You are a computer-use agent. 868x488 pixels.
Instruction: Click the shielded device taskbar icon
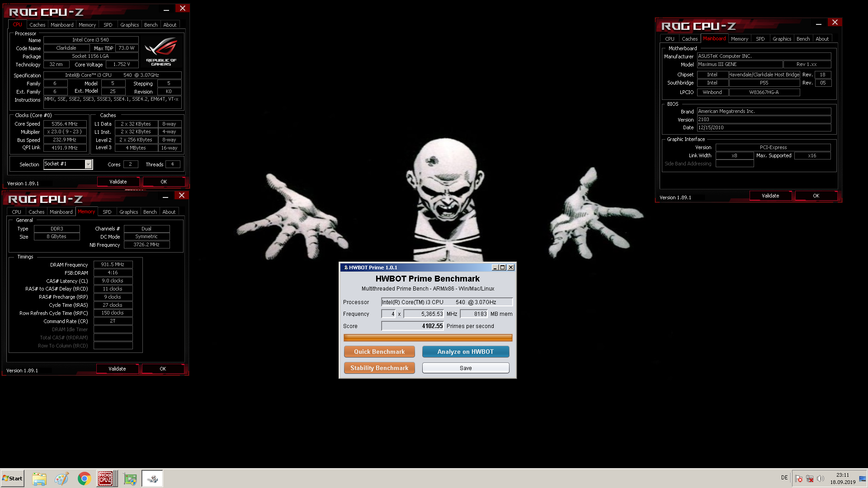(130, 479)
